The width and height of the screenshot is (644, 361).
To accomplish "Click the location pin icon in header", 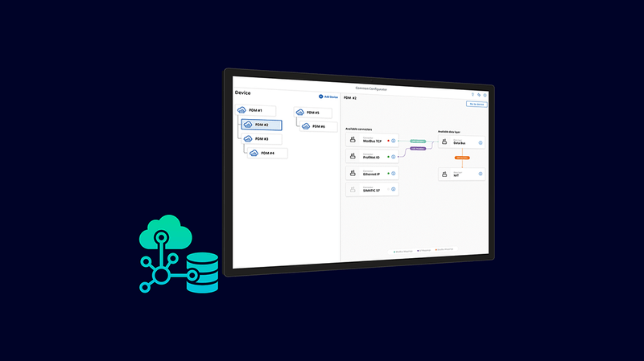I will pyautogui.click(x=472, y=95).
